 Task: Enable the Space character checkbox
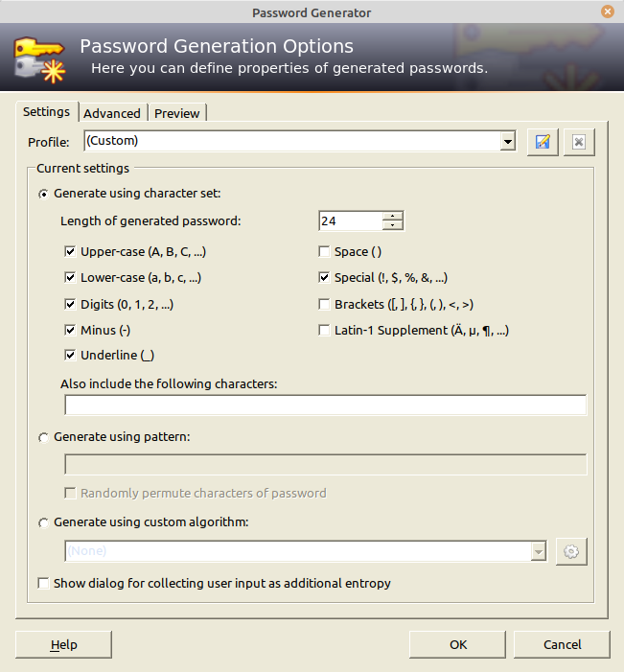325,251
